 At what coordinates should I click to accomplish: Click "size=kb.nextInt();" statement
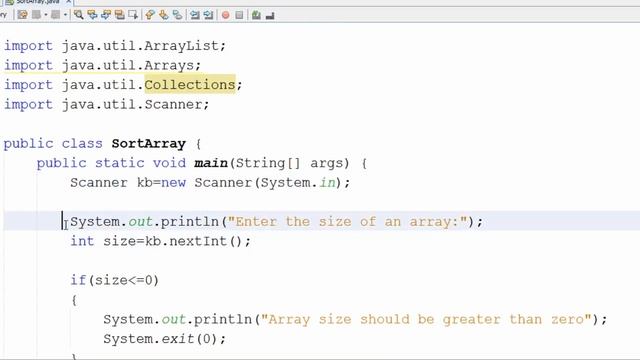tap(177, 241)
